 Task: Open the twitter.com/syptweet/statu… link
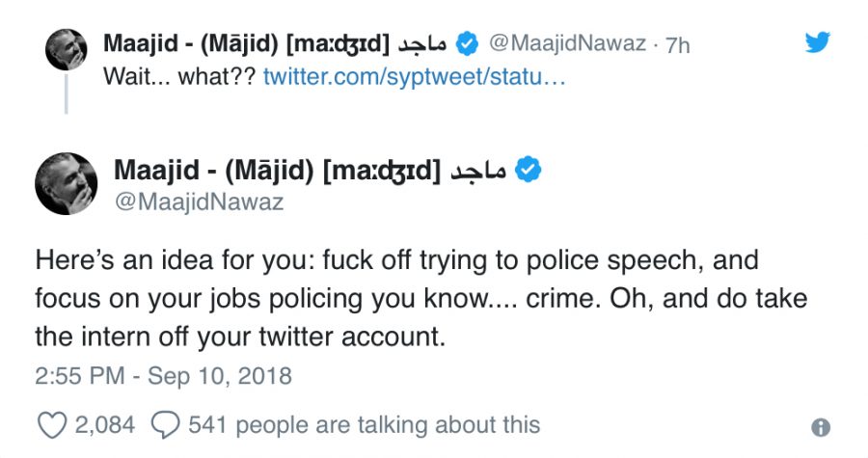(414, 76)
